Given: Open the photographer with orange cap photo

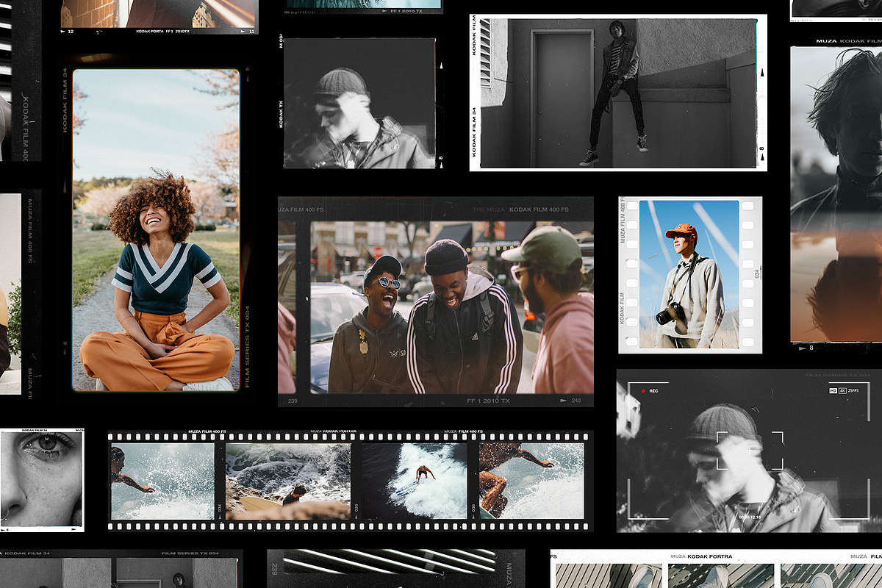Looking at the screenshot, I should coord(689,274).
